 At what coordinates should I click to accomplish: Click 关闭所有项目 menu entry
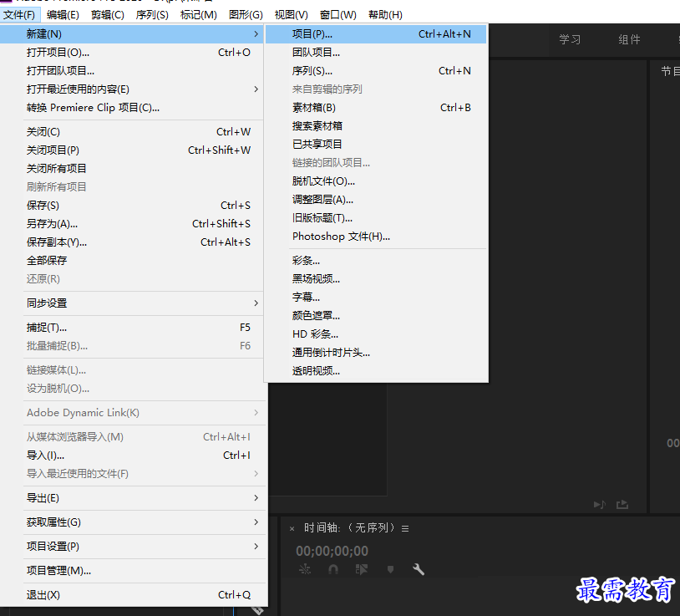[x=132, y=168]
